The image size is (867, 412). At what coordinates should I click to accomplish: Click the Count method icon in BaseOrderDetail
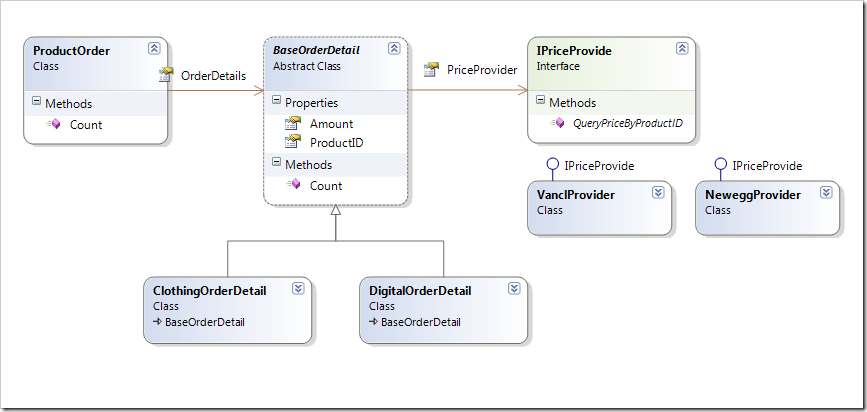tap(293, 184)
